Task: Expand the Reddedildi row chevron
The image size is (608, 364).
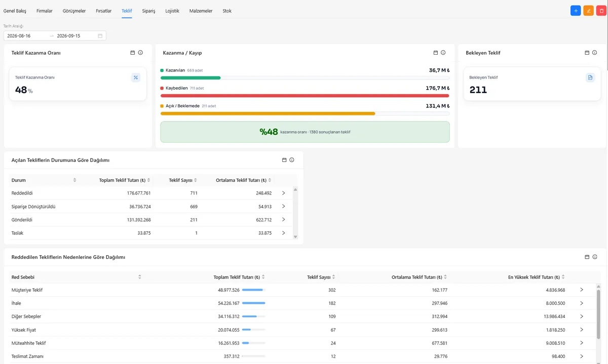Action: (x=283, y=193)
